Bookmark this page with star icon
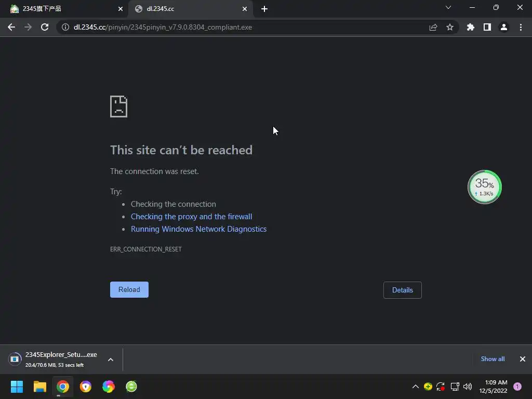This screenshot has width=532, height=399. tap(450, 27)
